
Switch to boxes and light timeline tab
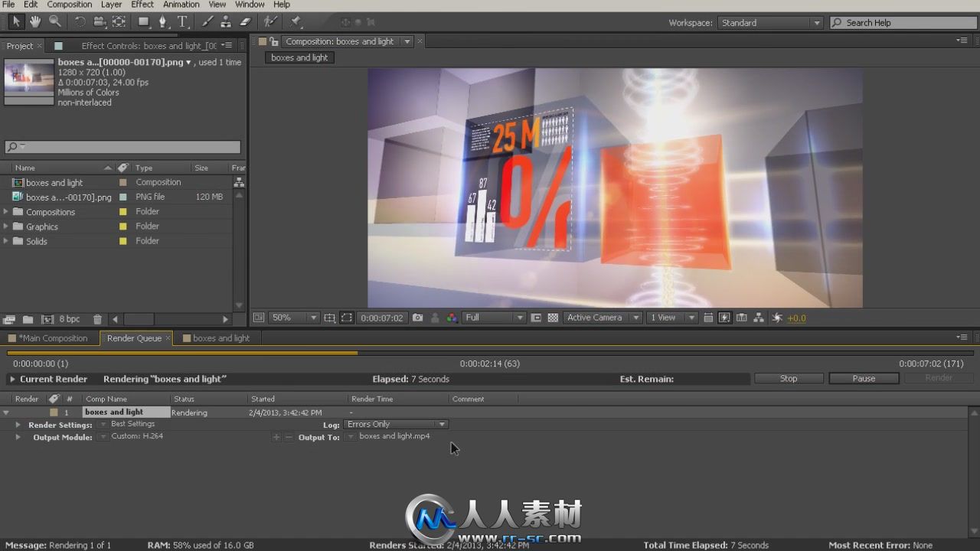click(220, 338)
